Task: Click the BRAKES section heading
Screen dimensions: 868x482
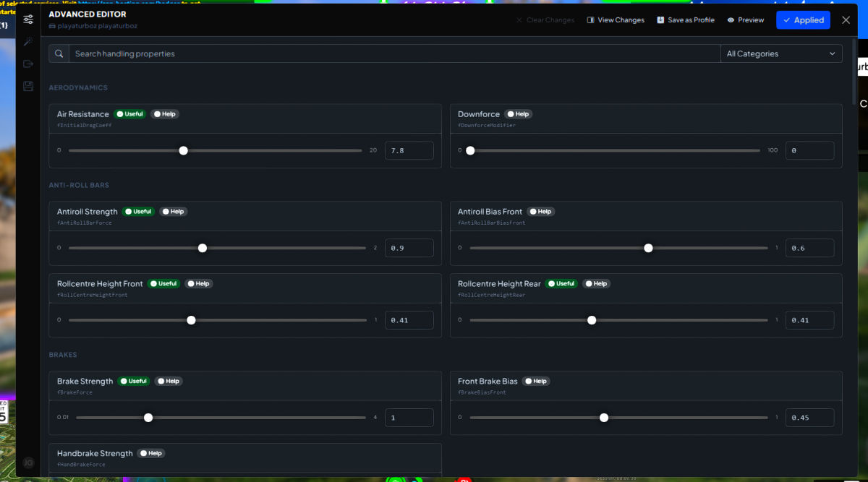Action: coord(63,355)
